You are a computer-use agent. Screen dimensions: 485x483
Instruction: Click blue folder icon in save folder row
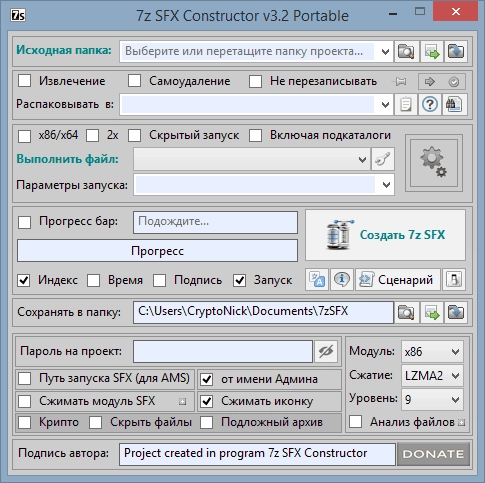coord(456,313)
